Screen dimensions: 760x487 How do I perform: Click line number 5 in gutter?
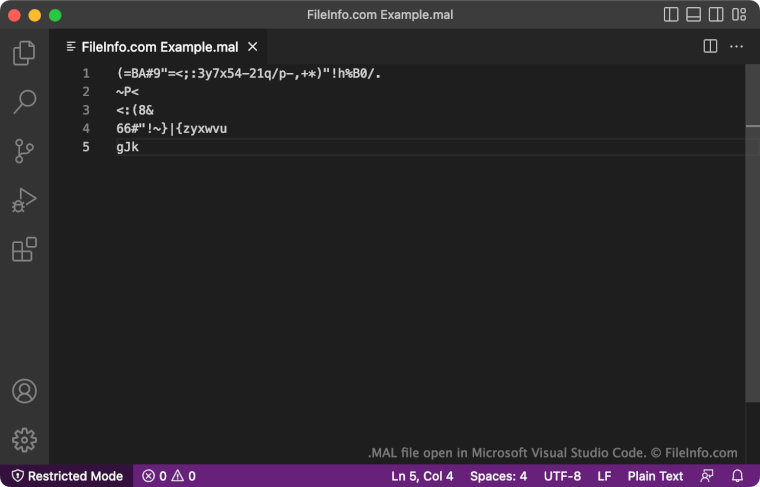[x=86, y=147]
